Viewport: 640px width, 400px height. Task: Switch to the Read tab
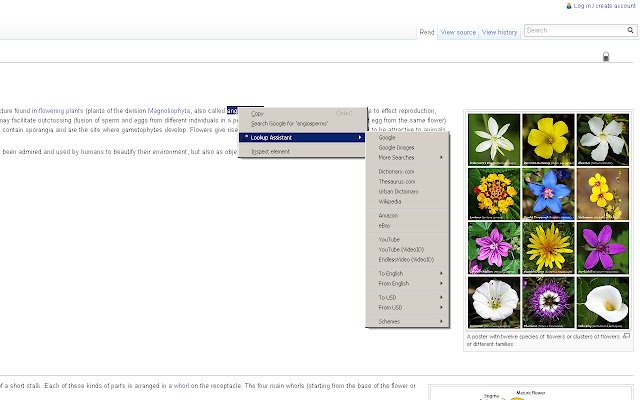click(x=427, y=32)
